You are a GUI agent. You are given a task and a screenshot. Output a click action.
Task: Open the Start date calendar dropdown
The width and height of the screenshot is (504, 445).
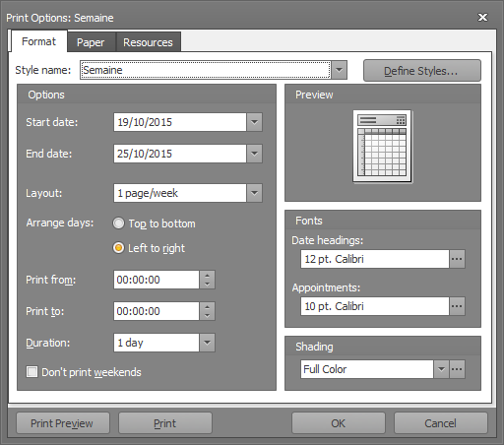(254, 122)
